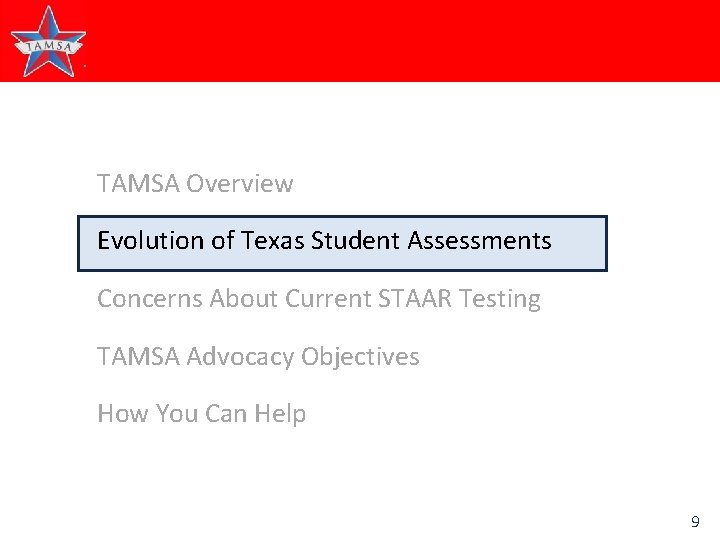Click the word Objectives in agenda list
The height and width of the screenshot is (540, 720).
coord(360,357)
